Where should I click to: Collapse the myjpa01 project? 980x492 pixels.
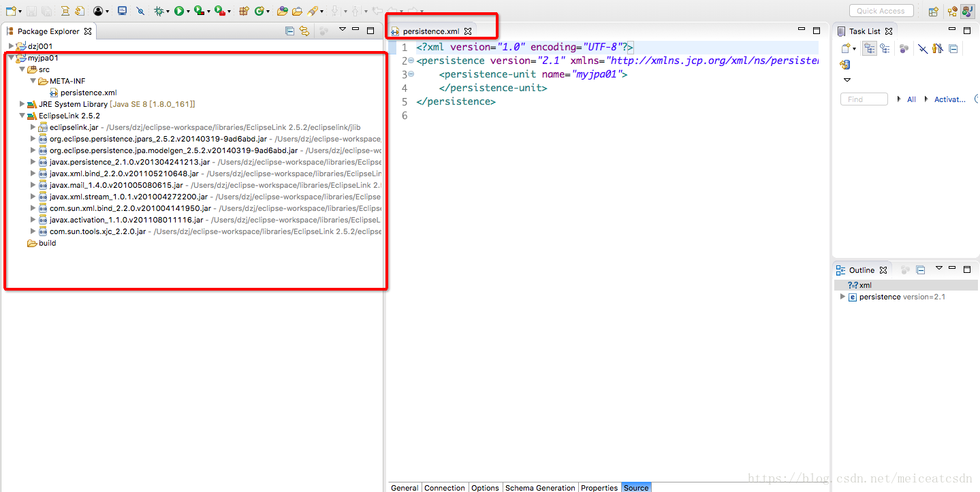11,58
